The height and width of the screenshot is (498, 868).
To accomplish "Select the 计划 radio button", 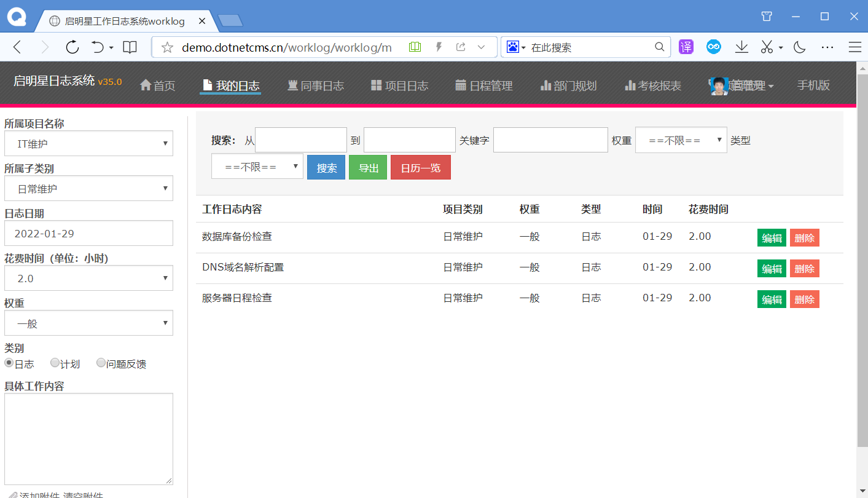I will coord(55,363).
